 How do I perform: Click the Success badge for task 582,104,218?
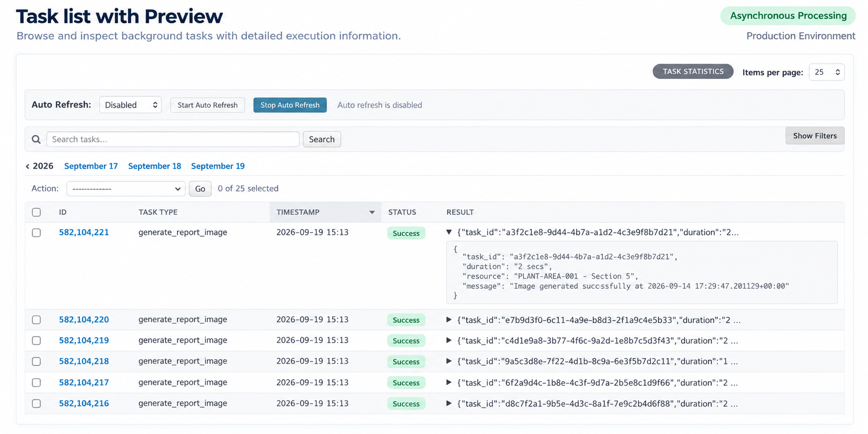point(406,362)
